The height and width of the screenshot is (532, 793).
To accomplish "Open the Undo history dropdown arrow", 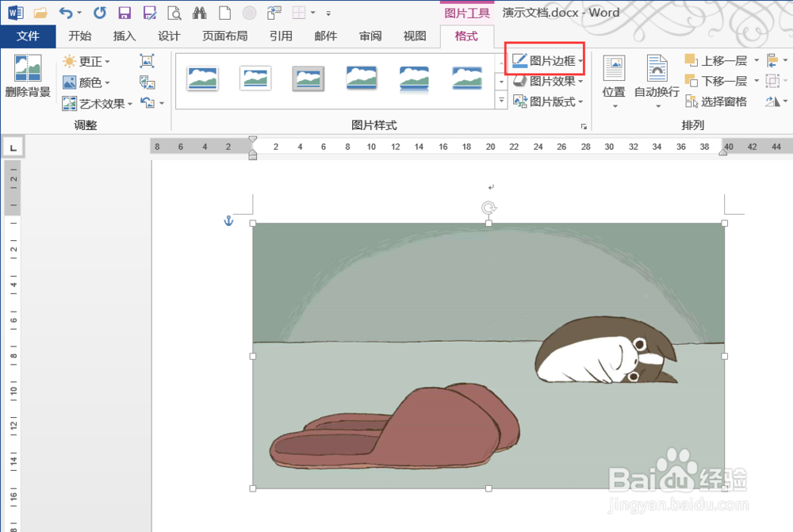I will [79, 13].
